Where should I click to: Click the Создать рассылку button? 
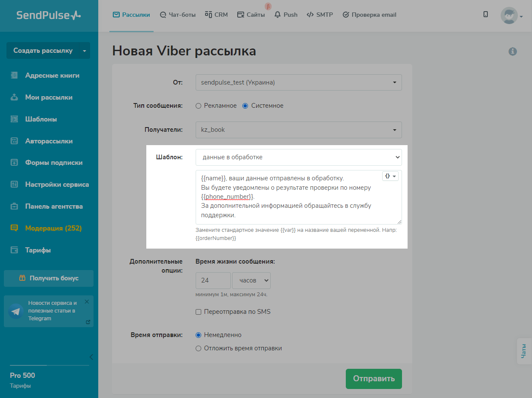pos(43,51)
